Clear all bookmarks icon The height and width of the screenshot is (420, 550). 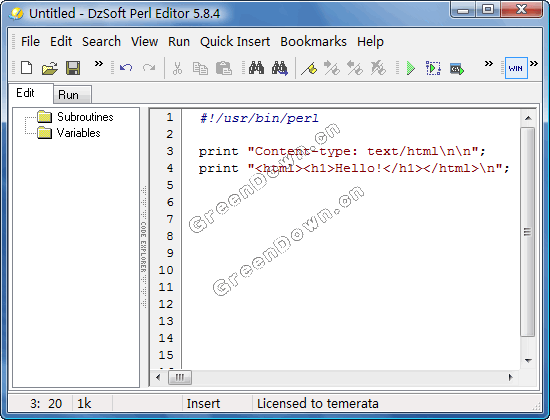pyautogui.click(x=378, y=68)
